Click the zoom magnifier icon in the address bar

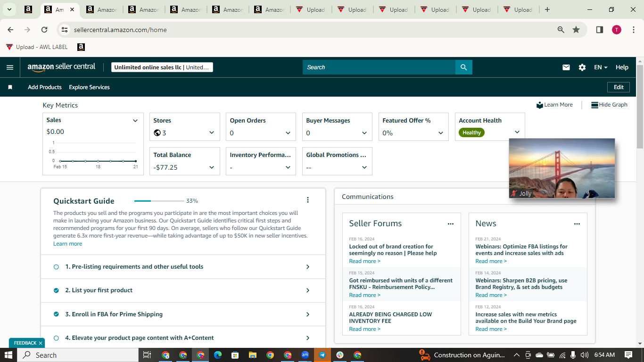tap(561, 30)
